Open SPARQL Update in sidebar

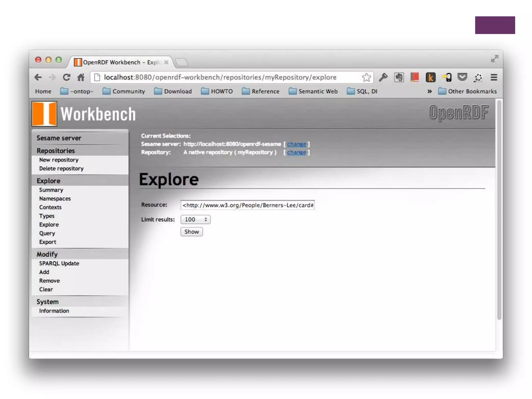[59, 263]
